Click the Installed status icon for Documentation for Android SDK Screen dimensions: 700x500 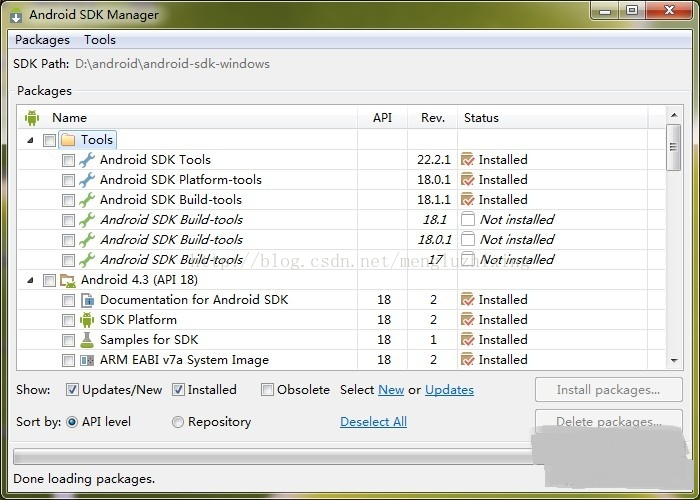pyautogui.click(x=467, y=300)
